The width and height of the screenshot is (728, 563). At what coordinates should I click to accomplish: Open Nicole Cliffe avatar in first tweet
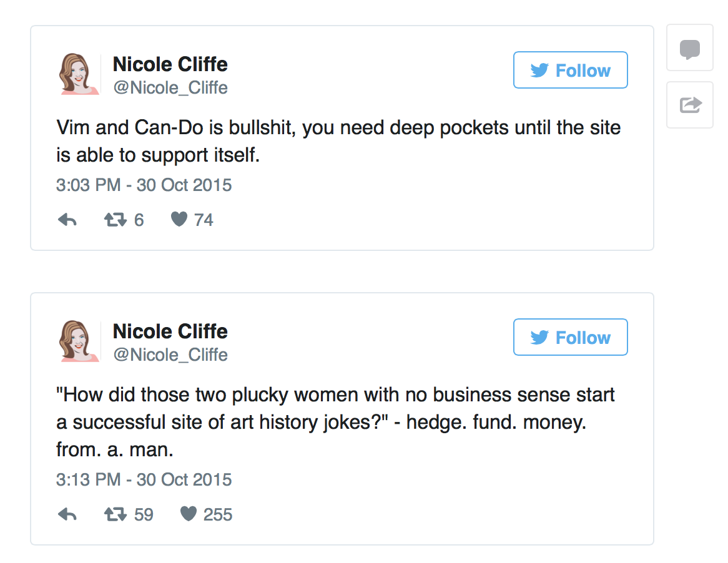pos(79,74)
